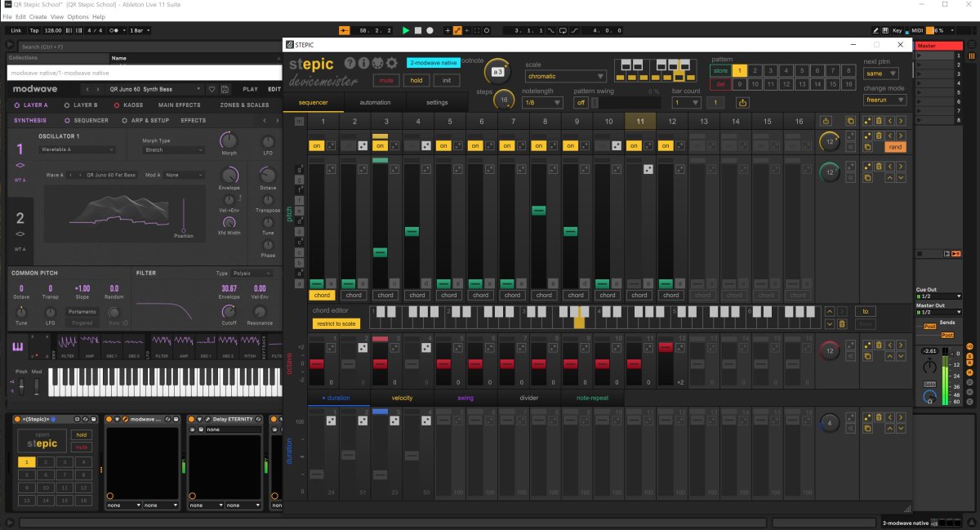Open the change mode 'freerun' dropdown
Image resolution: width=980 pixels, height=530 pixels.
885,100
